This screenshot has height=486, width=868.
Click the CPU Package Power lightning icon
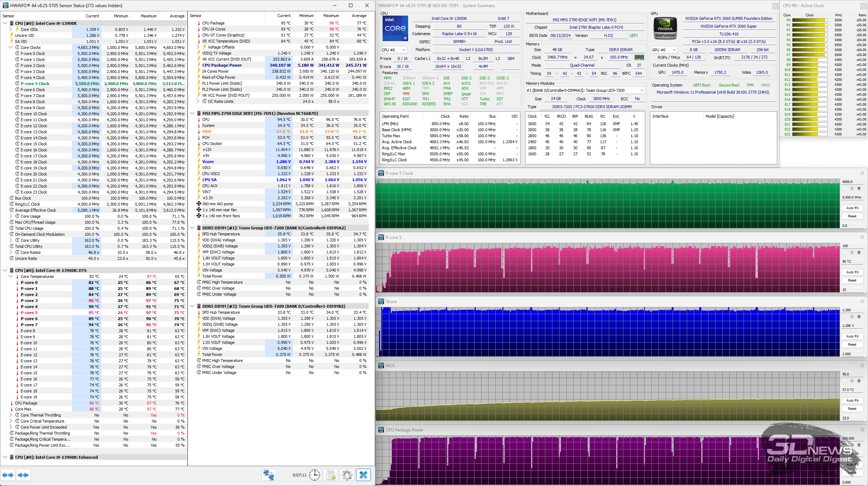pyautogui.click(x=199, y=65)
